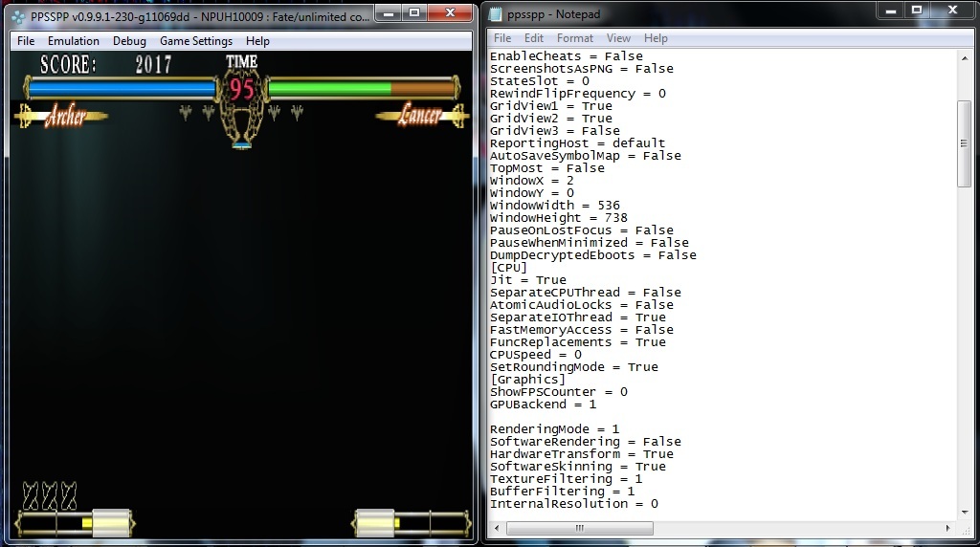The height and width of the screenshot is (547, 980).
Task: Click the Notepad horizontal scrollbar left arrow
Action: (x=497, y=528)
